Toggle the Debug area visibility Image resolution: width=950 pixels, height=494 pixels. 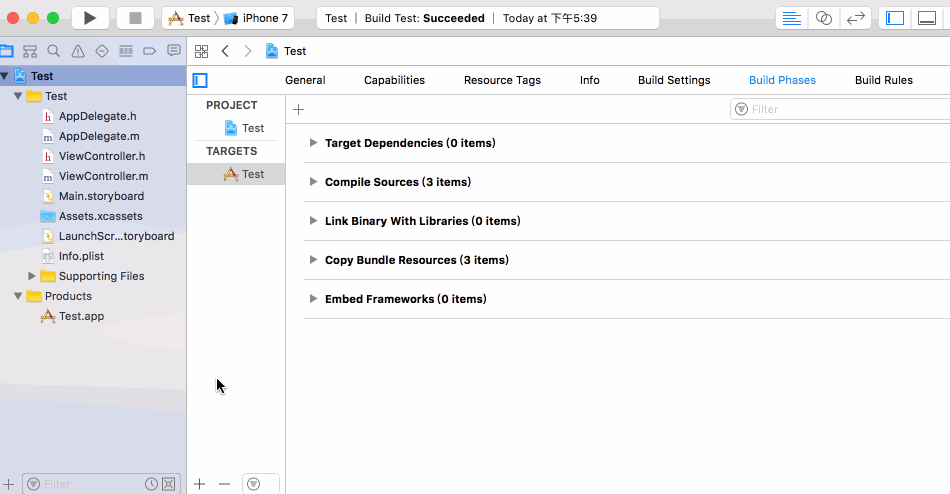click(x=926, y=18)
